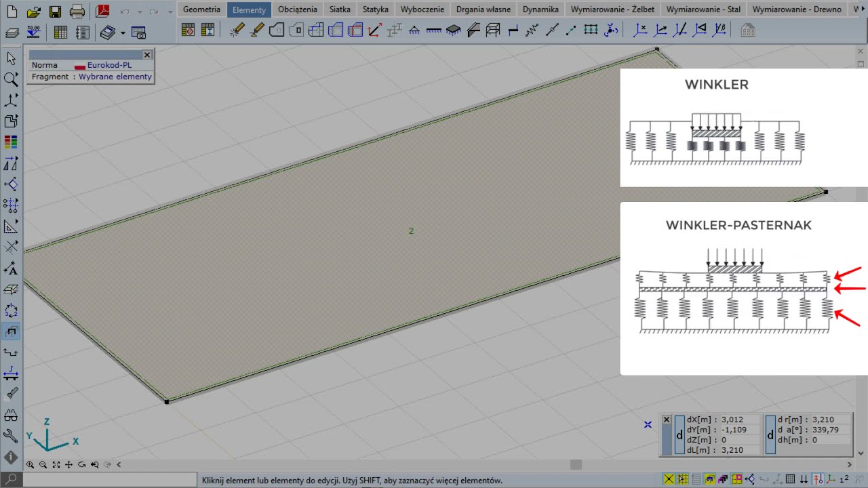The image size is (868, 488).
Task: Click the 3D frame structure icon
Action: tap(493, 30)
